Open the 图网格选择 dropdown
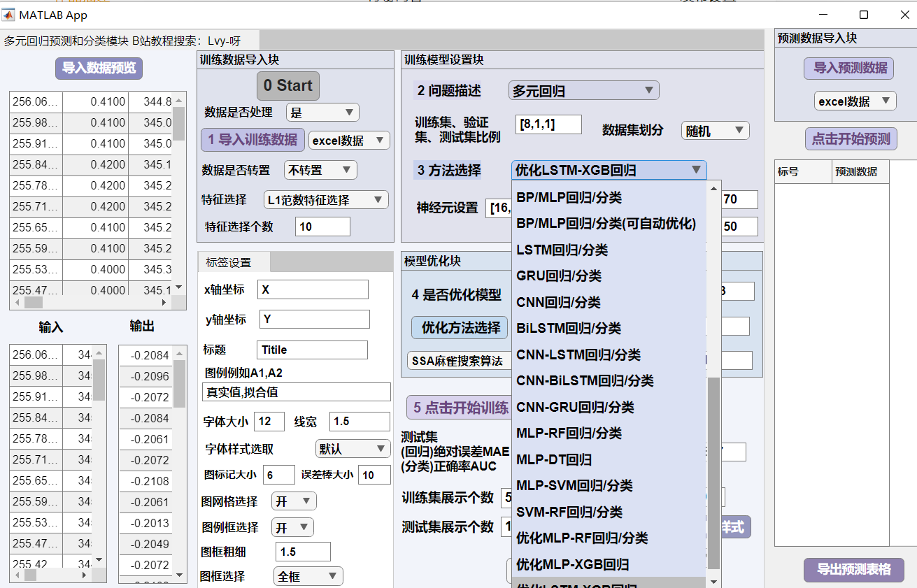 pyautogui.click(x=293, y=501)
